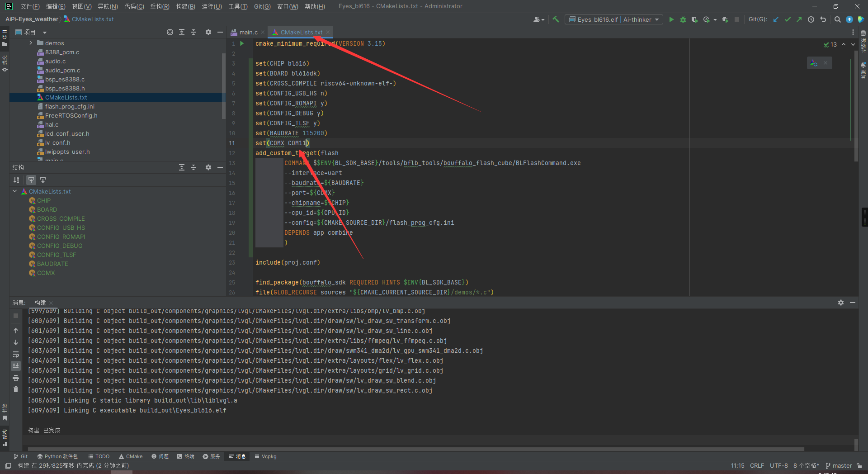Close the floating CMake reload notification
The image size is (868, 474).
click(x=826, y=63)
